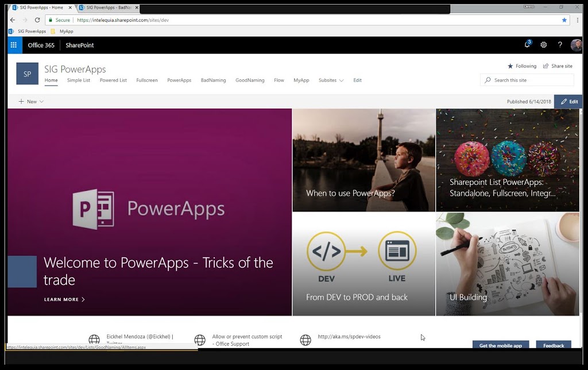Open BadNaming navigation item

(x=214, y=80)
